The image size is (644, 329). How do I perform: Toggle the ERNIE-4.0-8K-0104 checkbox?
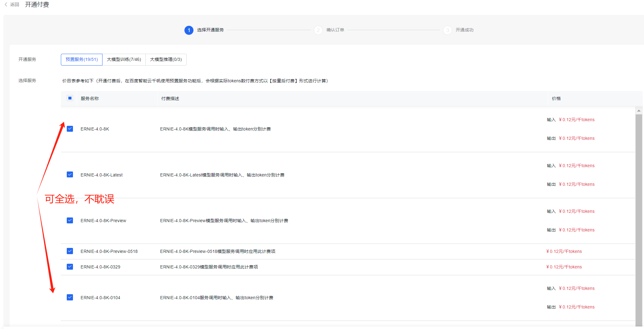pos(70,297)
